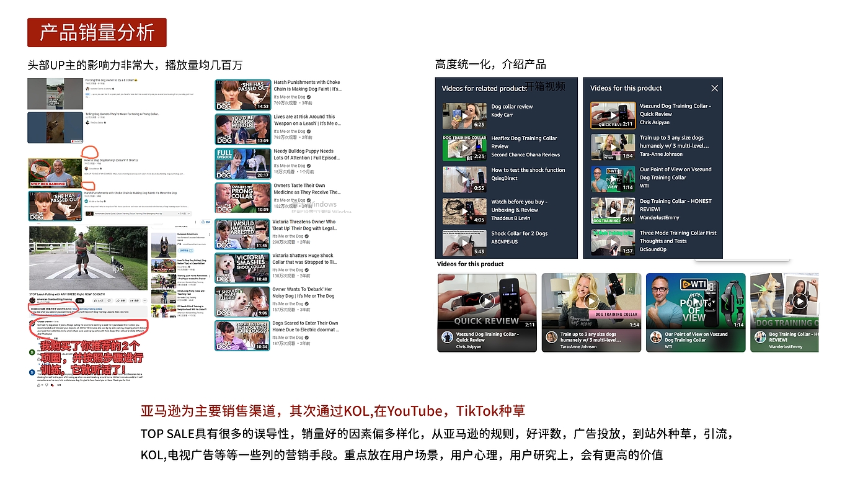Open 'Forcing this dog owner' video thumbnail

point(55,94)
